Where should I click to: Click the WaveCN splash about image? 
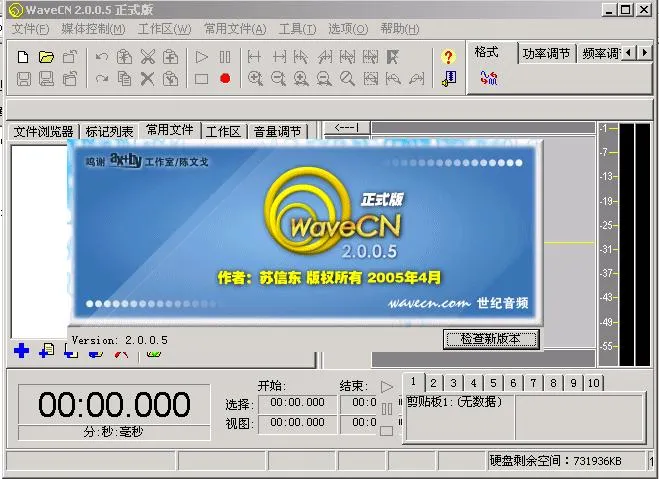(x=305, y=232)
